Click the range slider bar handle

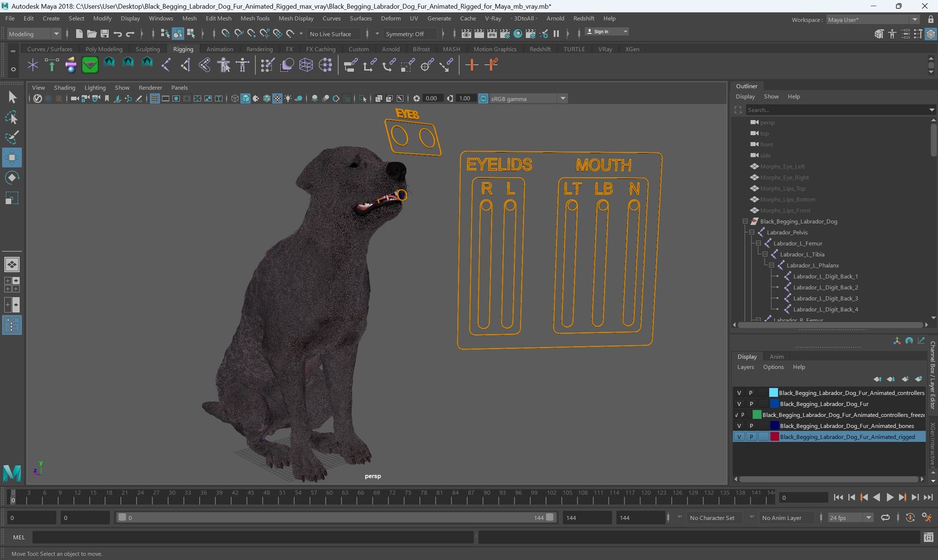pyautogui.click(x=335, y=517)
